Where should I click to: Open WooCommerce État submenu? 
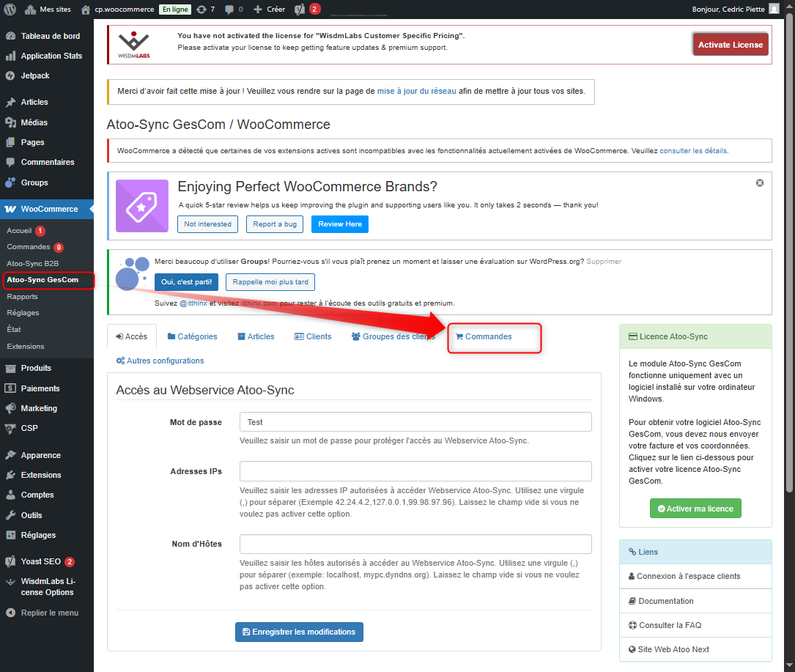[x=14, y=330]
